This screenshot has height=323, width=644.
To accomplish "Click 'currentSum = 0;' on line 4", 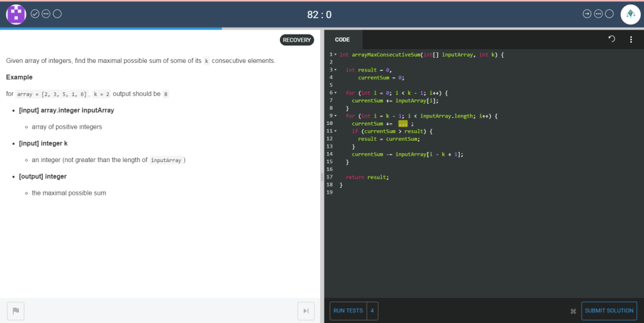I will 381,77.
